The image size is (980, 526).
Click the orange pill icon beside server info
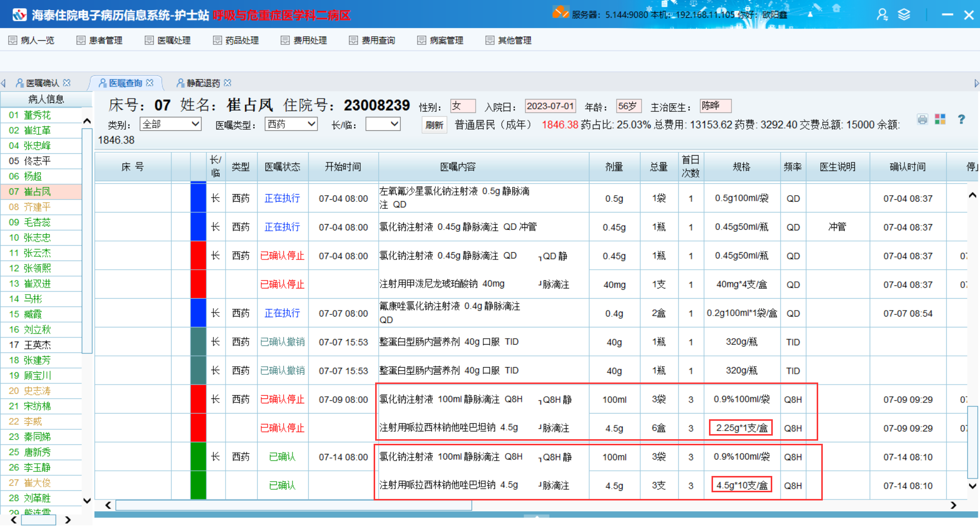pyautogui.click(x=560, y=13)
